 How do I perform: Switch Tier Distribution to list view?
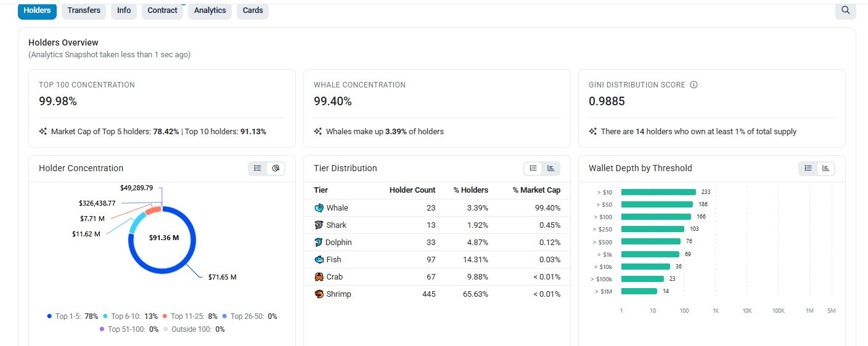[533, 168]
